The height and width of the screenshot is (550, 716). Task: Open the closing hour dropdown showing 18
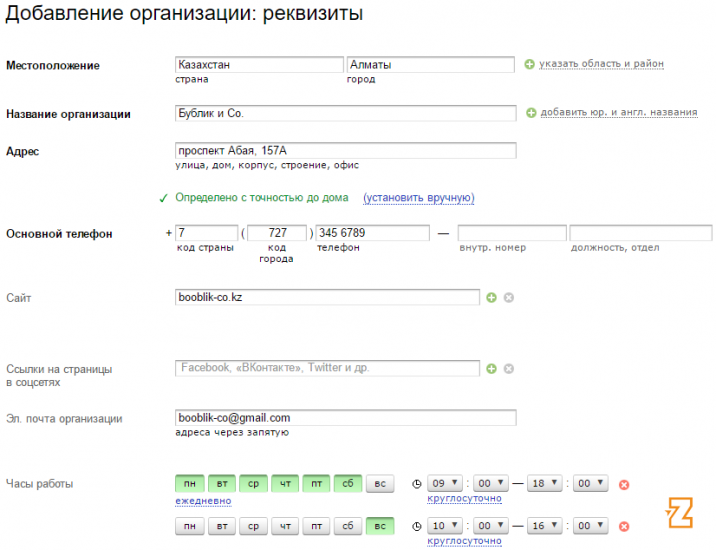(x=544, y=483)
